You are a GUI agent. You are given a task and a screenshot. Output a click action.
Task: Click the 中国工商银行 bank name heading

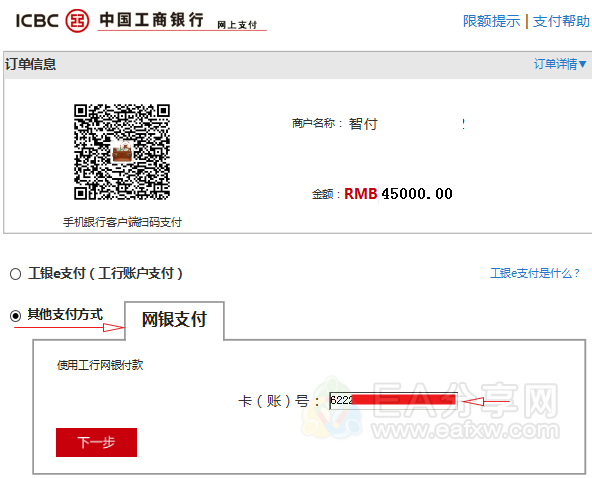151,20
